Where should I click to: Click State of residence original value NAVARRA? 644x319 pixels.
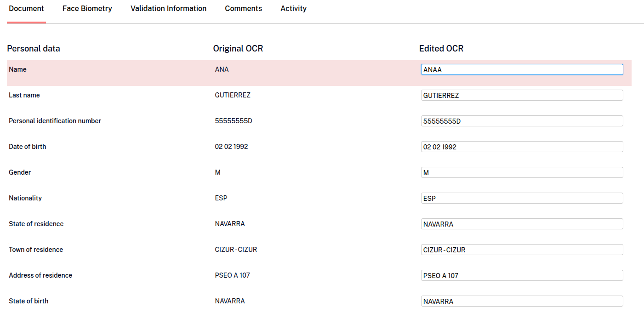230,224
